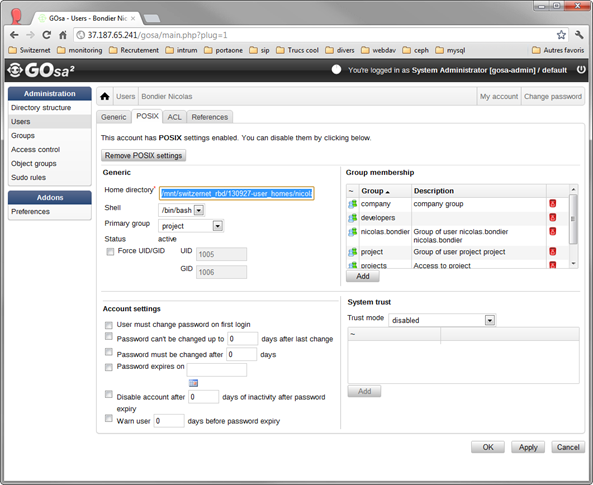
Task: Remove company group with red delete icon
Action: pos(553,204)
